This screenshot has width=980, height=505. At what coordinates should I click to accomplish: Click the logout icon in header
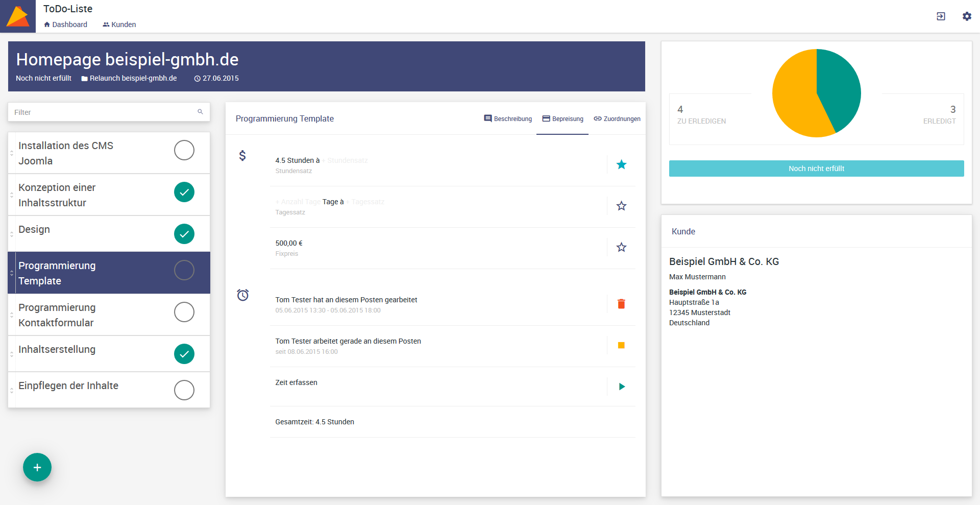coord(941,16)
